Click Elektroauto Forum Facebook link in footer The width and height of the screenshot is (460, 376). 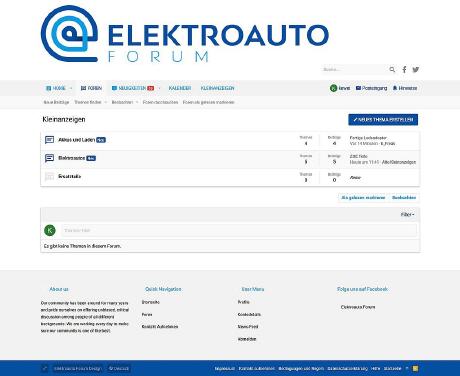pos(358,307)
